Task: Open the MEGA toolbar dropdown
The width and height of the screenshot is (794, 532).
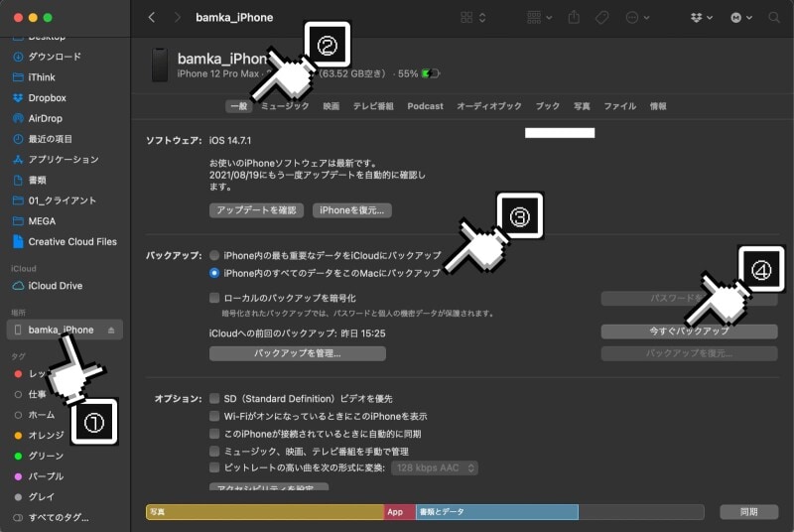Action: (740, 17)
